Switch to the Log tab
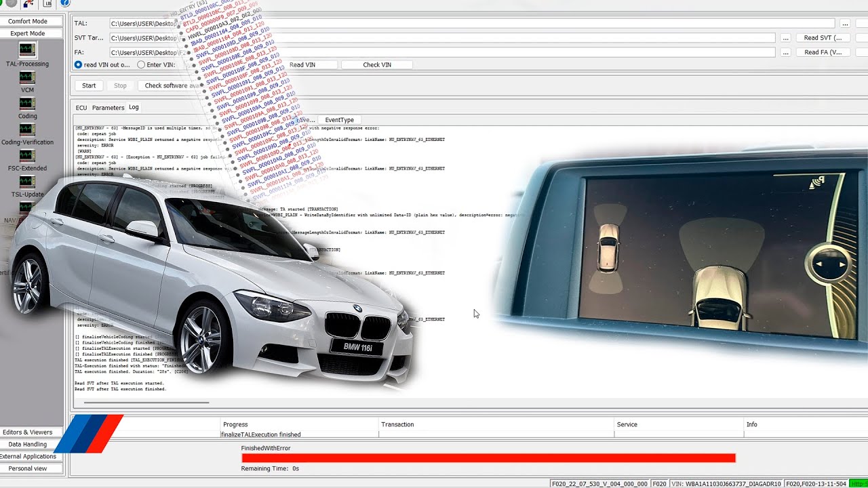This screenshot has height=488, width=868. (x=134, y=107)
